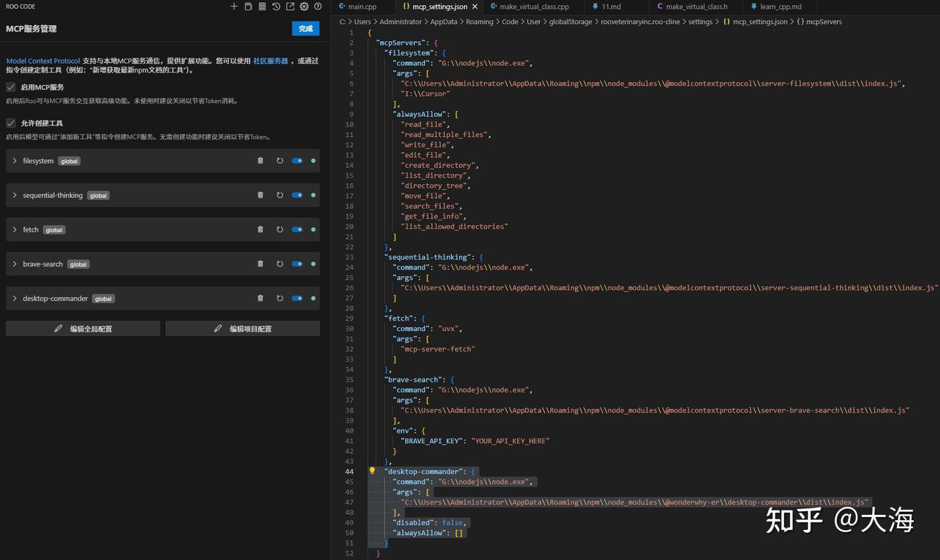
Task: Turn off the brave-search server toggle
Action: tap(297, 264)
